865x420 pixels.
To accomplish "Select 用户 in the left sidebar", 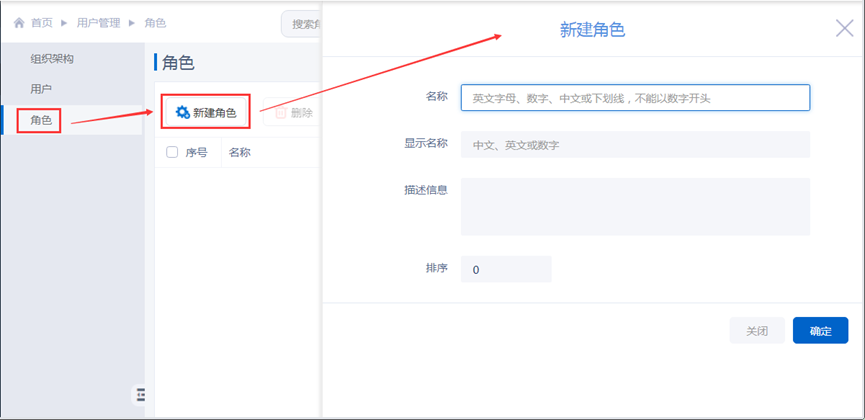I will (x=41, y=89).
